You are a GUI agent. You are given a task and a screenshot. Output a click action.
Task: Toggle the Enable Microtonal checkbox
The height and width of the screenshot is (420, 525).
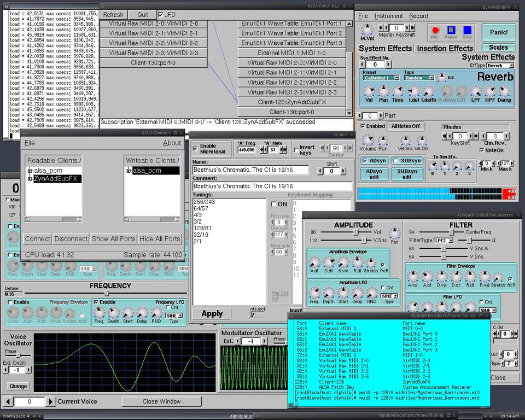coord(196,149)
